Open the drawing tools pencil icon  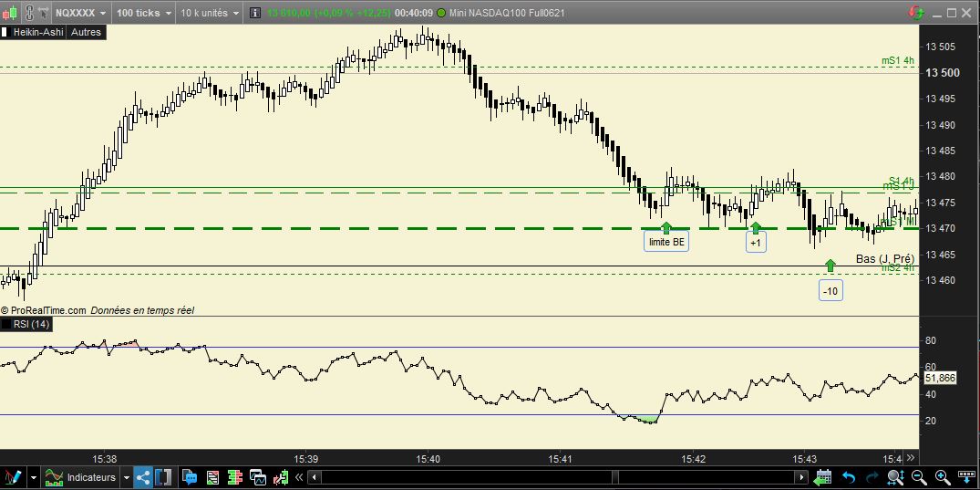coord(15,478)
